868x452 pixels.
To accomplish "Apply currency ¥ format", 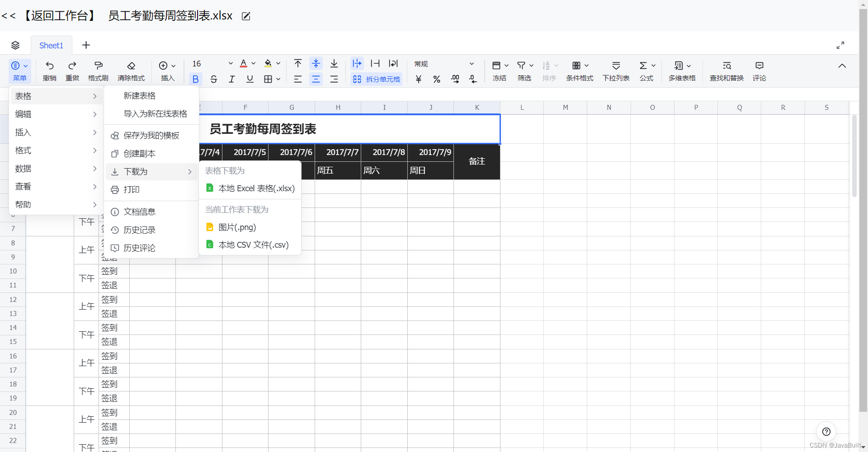I will [x=419, y=79].
